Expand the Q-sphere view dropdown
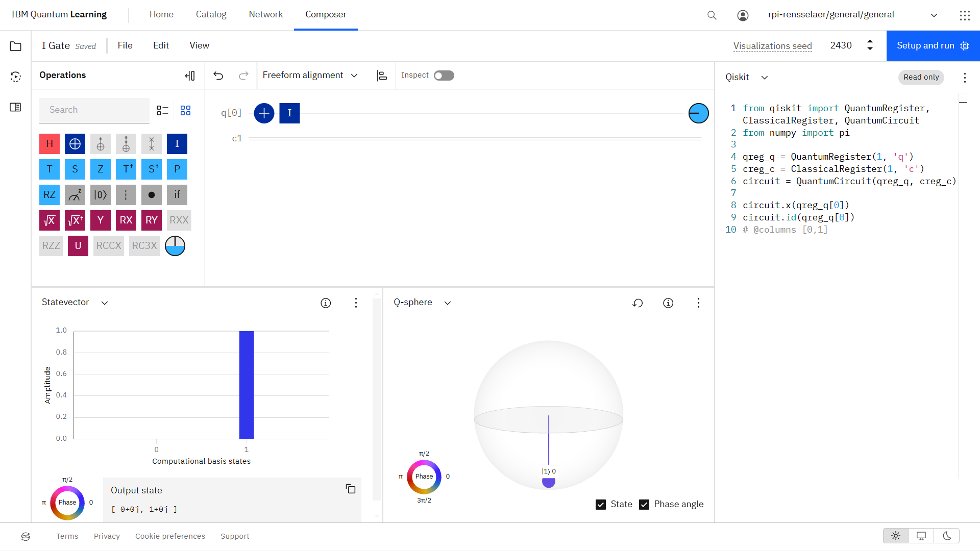Image resolution: width=980 pixels, height=551 pixels. (423, 303)
